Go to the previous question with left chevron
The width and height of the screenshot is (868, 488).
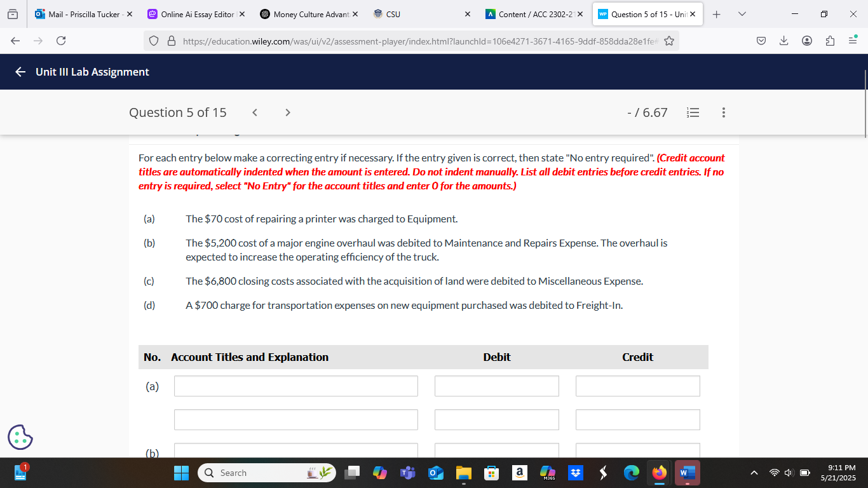pyautogui.click(x=254, y=112)
